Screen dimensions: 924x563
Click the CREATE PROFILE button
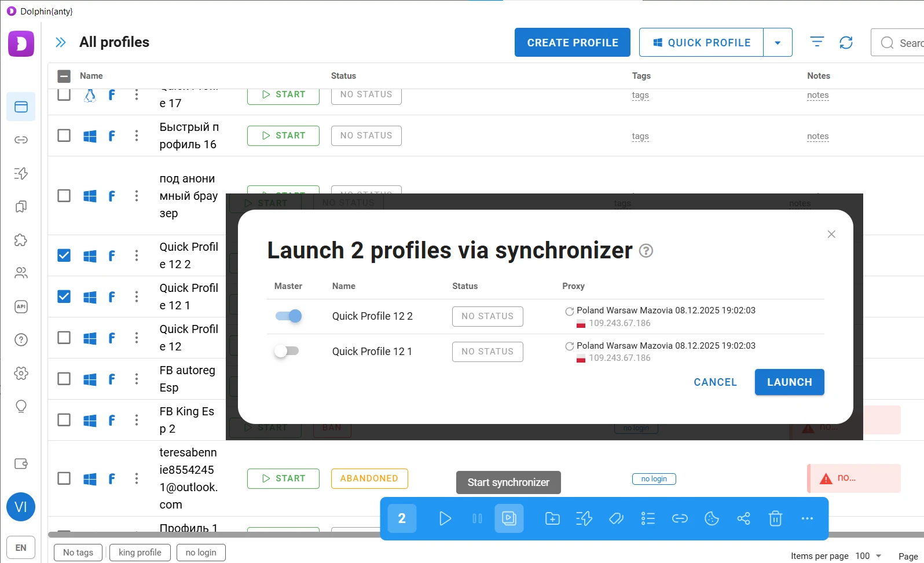(573, 42)
